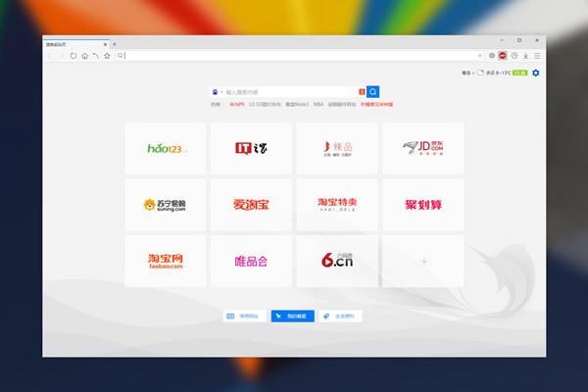Add a new site with plus tile
This screenshot has height=392, width=588.
pos(423,261)
